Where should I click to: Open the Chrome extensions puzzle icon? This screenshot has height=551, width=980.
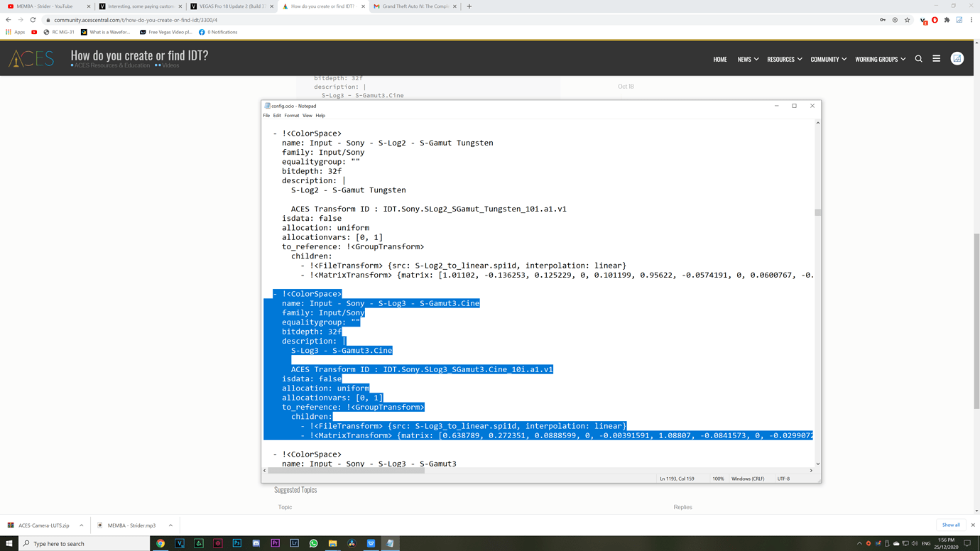tap(947, 20)
